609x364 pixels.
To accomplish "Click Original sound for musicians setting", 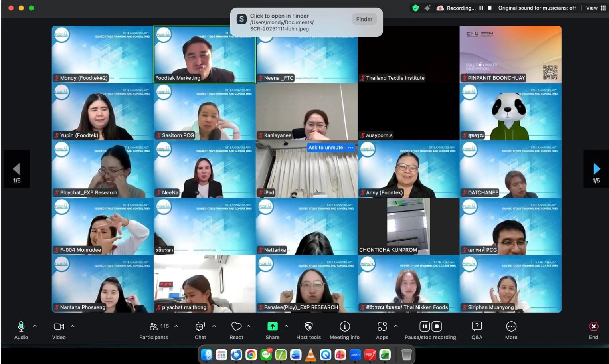I will pos(537,8).
